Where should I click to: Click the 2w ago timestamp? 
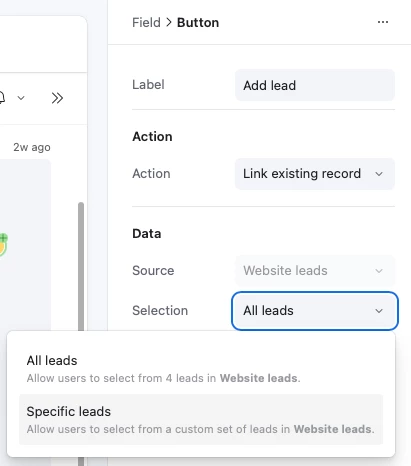(32, 147)
